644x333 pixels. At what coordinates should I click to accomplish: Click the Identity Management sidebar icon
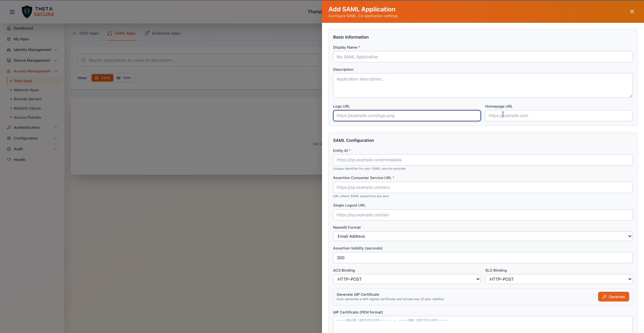coord(8,50)
